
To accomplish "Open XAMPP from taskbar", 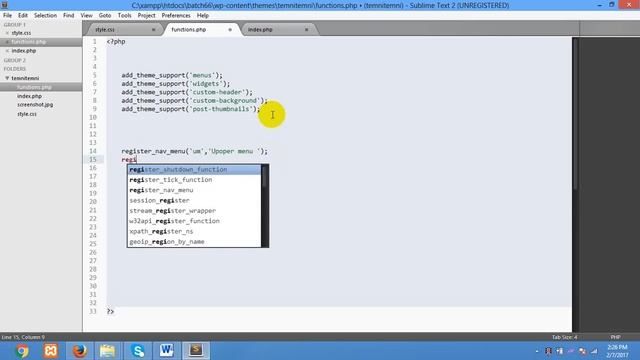I will [51, 351].
